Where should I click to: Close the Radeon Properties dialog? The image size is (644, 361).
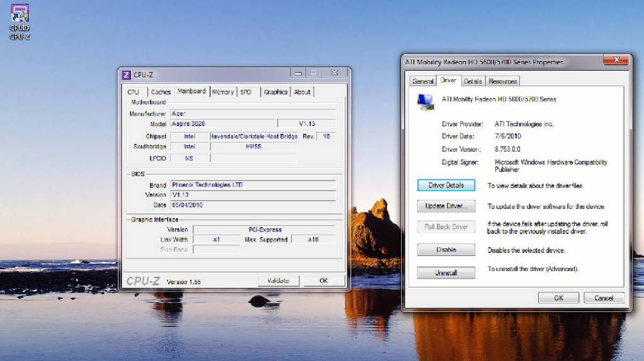[616, 60]
